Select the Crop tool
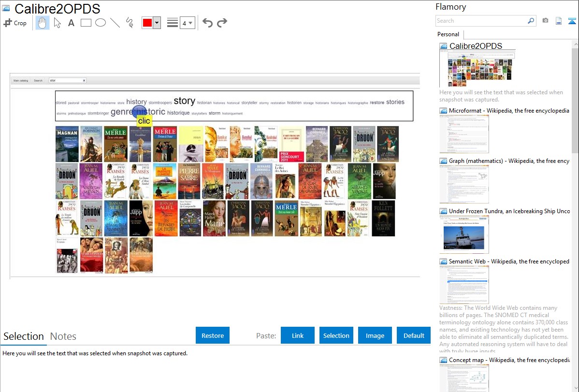579x392 pixels. coord(15,23)
